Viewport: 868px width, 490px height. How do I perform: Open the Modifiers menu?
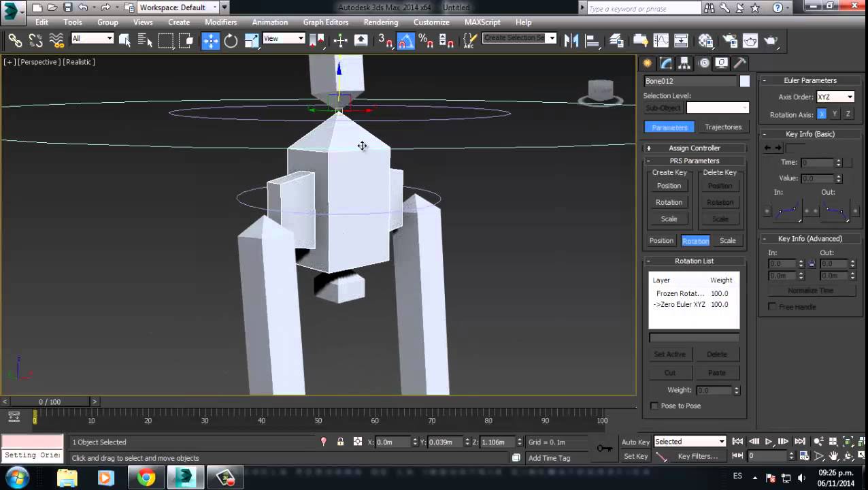pyautogui.click(x=221, y=22)
